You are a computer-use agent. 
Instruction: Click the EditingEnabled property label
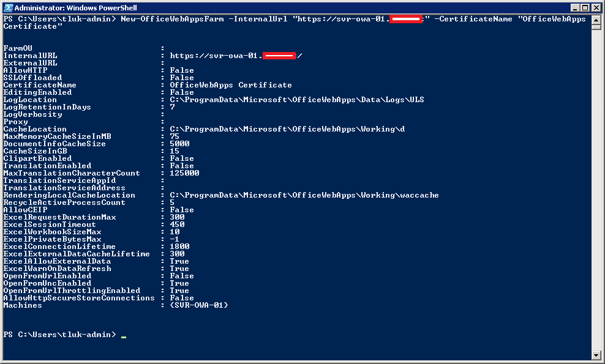[x=37, y=92]
